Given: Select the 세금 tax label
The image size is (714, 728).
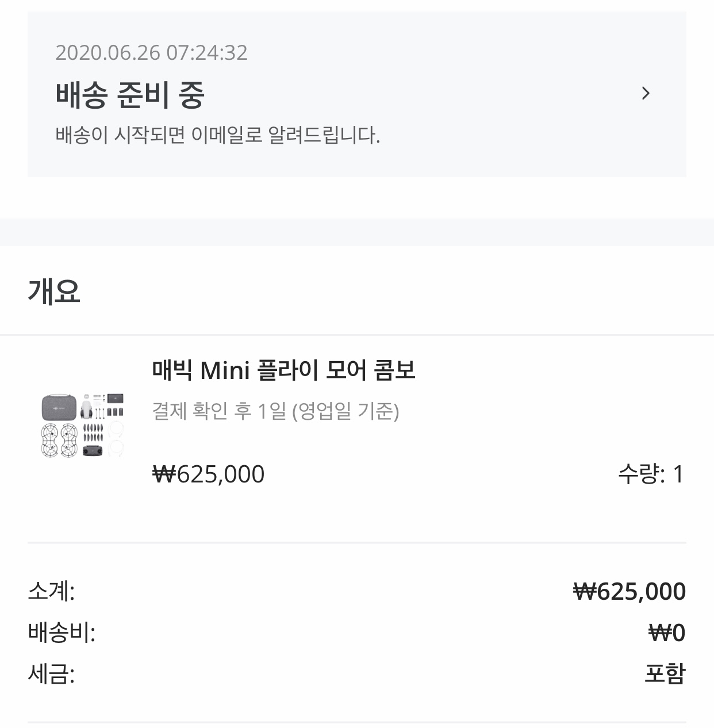Looking at the screenshot, I should 51,674.
